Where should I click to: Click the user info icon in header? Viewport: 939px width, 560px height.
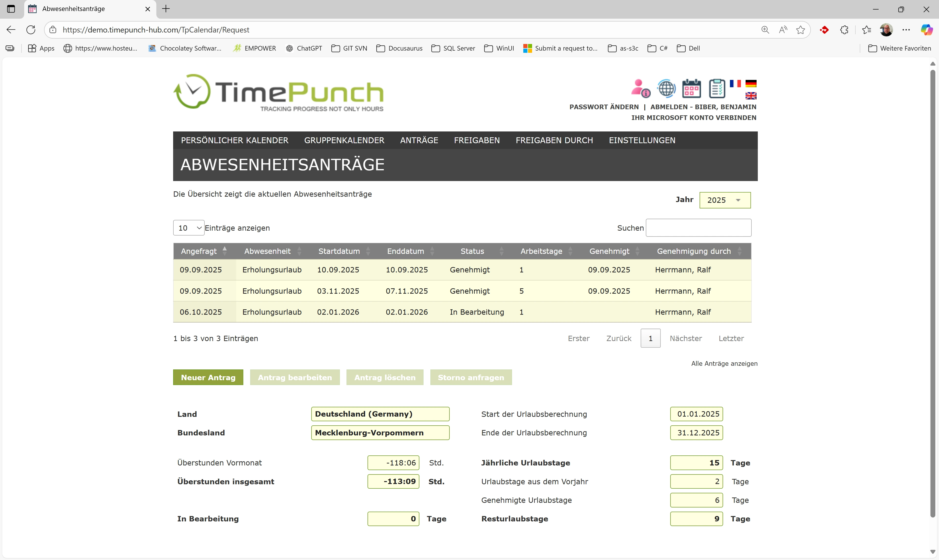coord(640,88)
